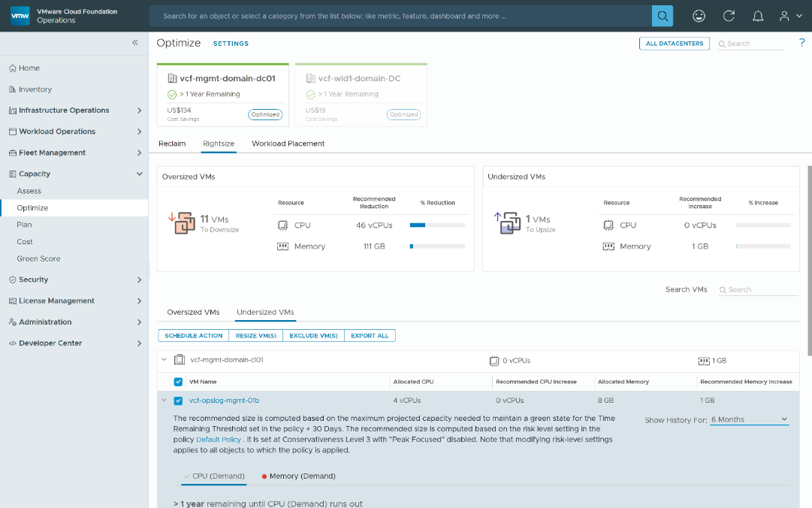Deselect the vcf-opslog-mgmt-01b checkbox
Screen dimensions: 812x508
[x=178, y=400]
